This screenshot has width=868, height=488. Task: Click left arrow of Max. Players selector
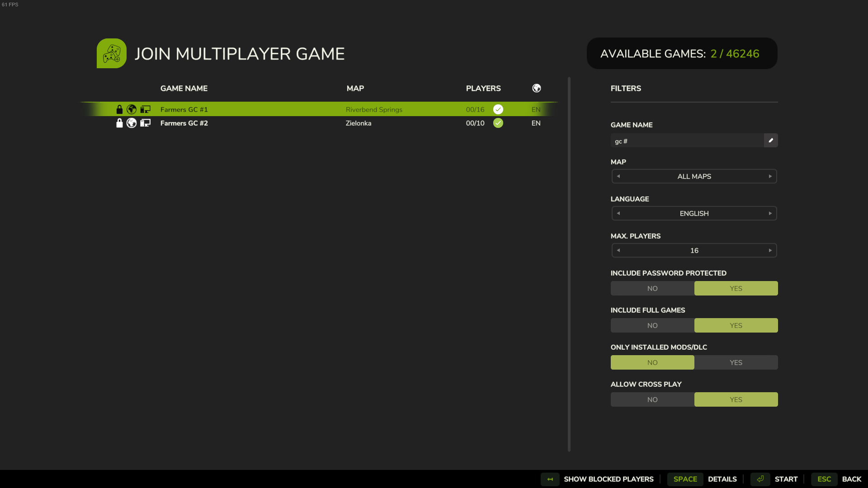pyautogui.click(x=618, y=250)
